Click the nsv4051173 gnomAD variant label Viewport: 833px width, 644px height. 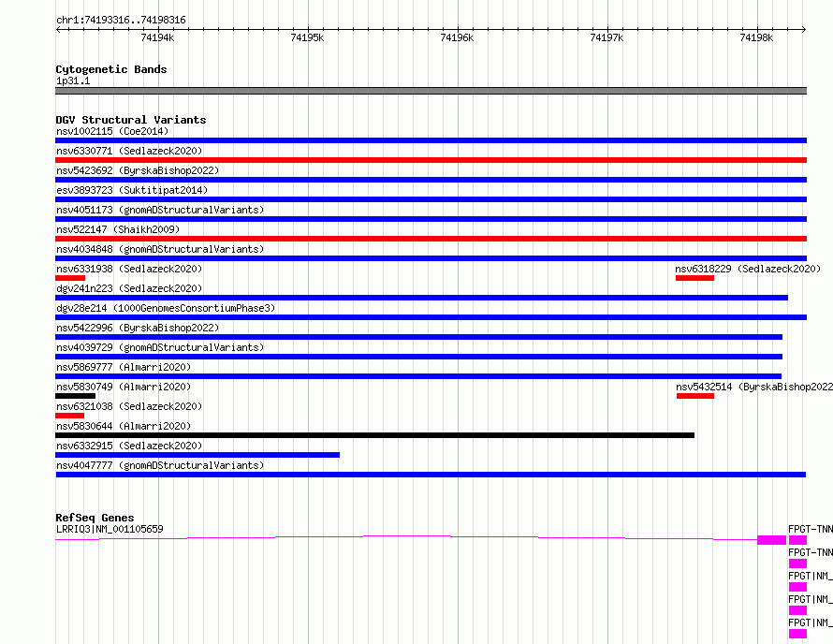160,210
